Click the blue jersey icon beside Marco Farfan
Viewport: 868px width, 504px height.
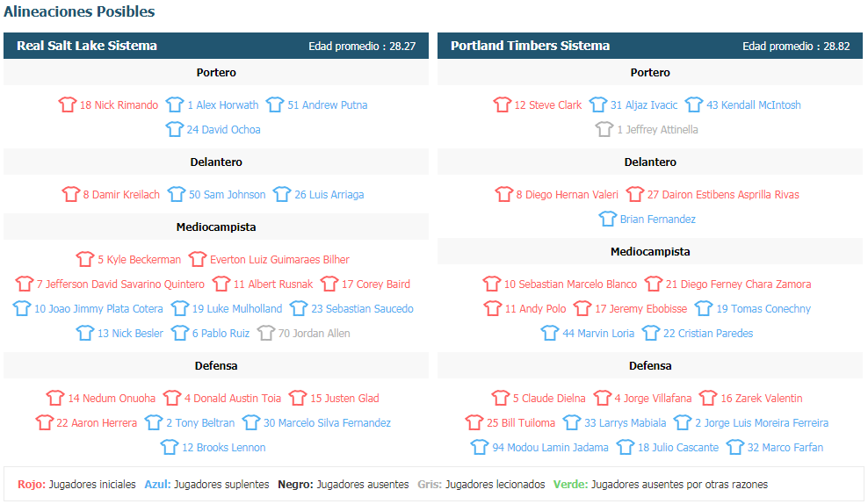click(x=735, y=447)
